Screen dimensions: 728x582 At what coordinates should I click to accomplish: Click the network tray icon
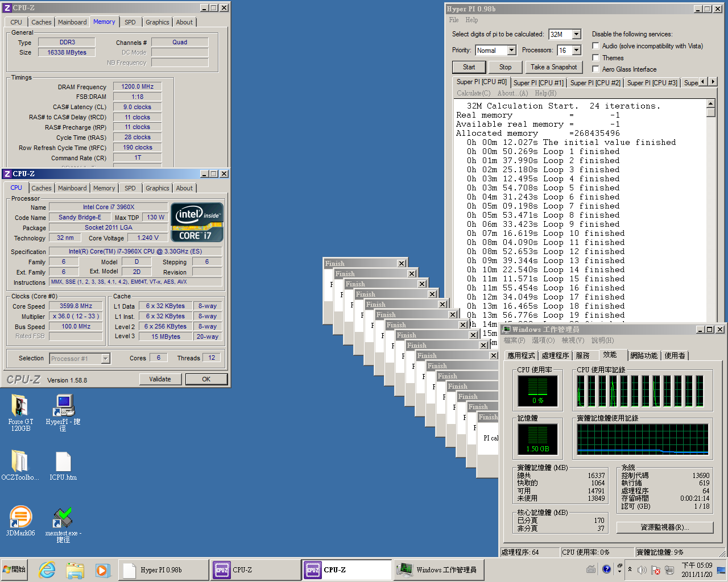(x=669, y=569)
